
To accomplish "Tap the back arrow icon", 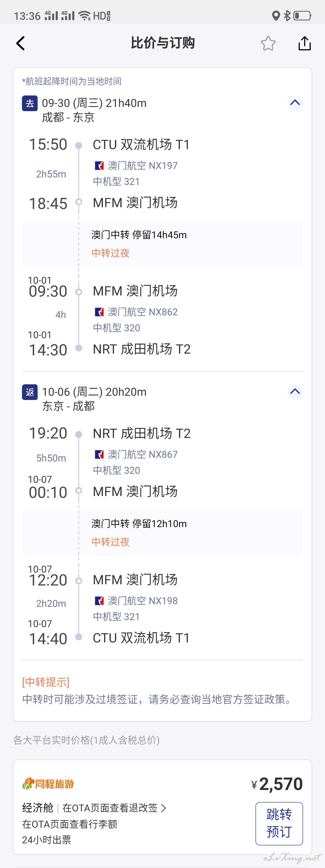I will (x=20, y=43).
